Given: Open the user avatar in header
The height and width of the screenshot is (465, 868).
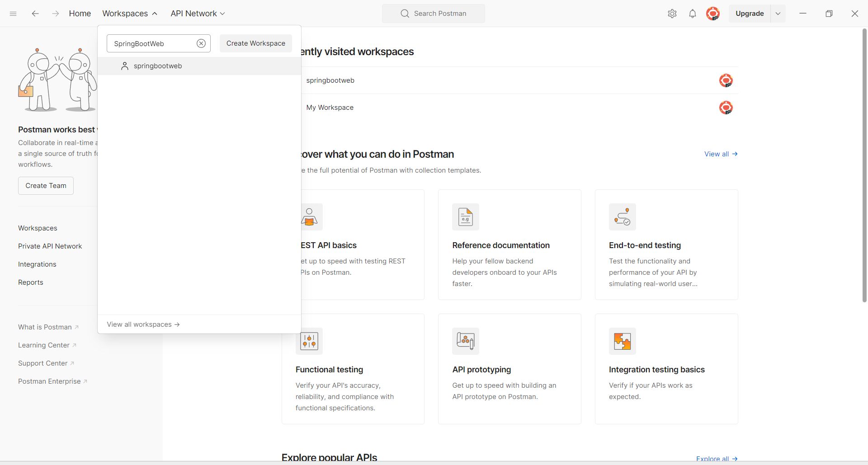Looking at the screenshot, I should (x=713, y=14).
